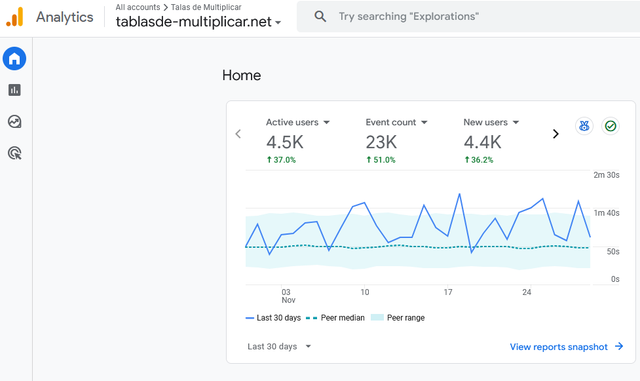Click the 23K event count value
The image size is (640, 381).
pyautogui.click(x=381, y=143)
